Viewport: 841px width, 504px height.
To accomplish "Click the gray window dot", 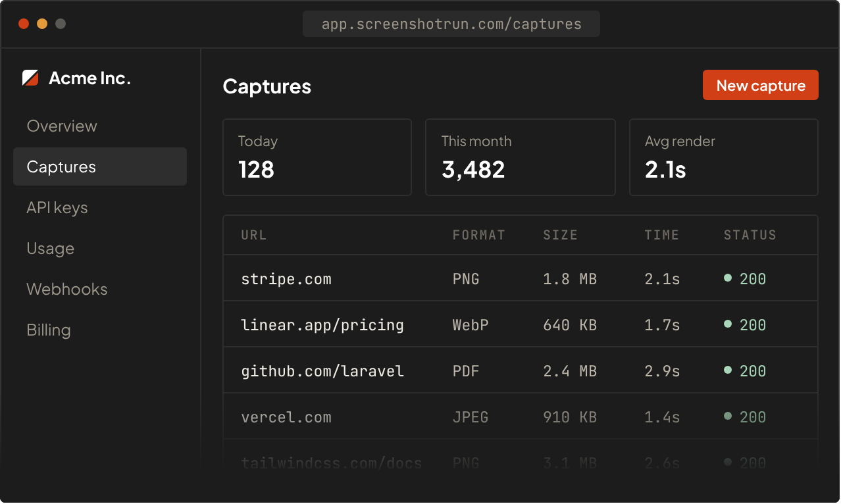I will tap(61, 24).
